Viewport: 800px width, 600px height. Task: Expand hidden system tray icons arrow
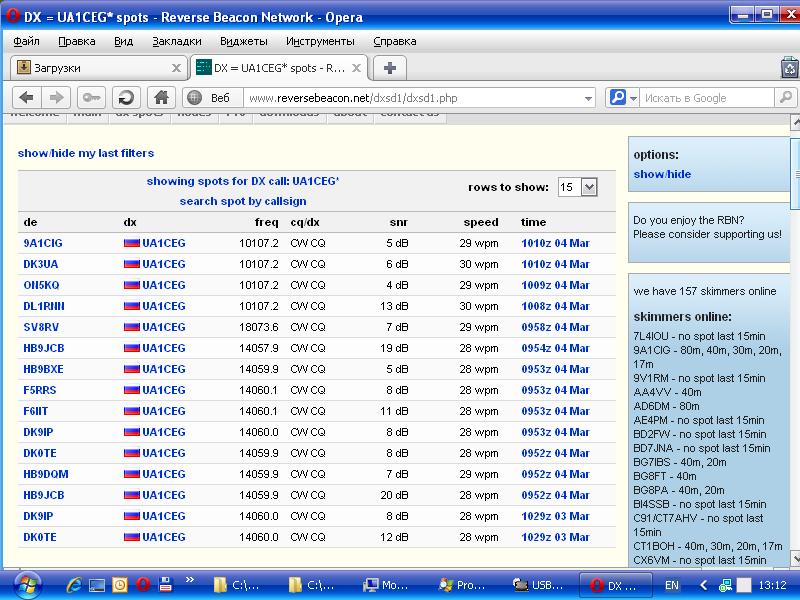click(x=703, y=585)
